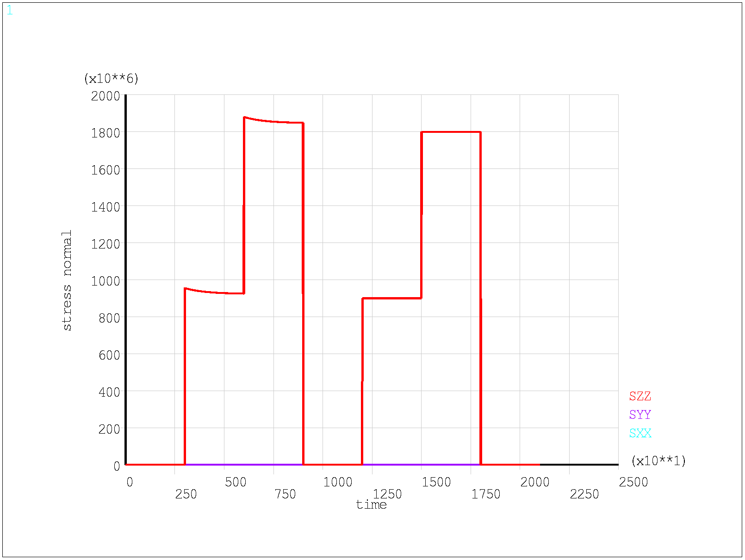Image resolution: width=745 pixels, height=560 pixels.
Task: Click the 750 tick label on x-axis
Action: [x=285, y=494]
